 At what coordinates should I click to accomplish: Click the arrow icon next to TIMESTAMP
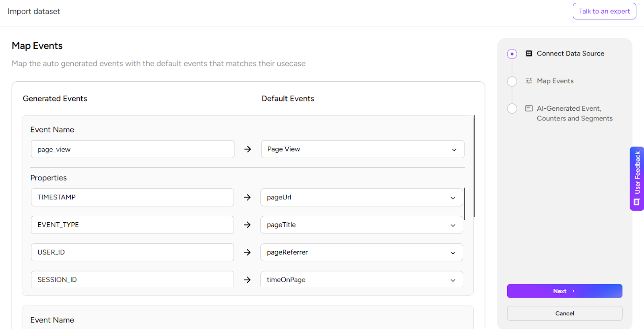coord(247,197)
